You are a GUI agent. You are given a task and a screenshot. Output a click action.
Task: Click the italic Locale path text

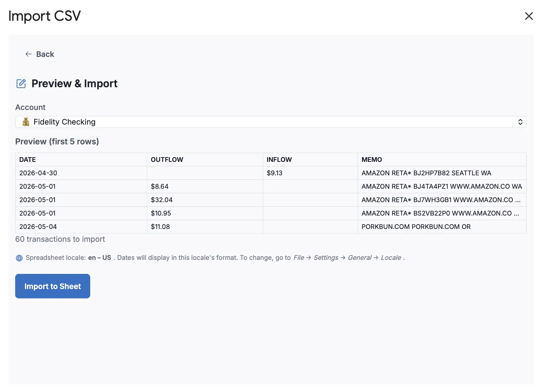(391, 258)
